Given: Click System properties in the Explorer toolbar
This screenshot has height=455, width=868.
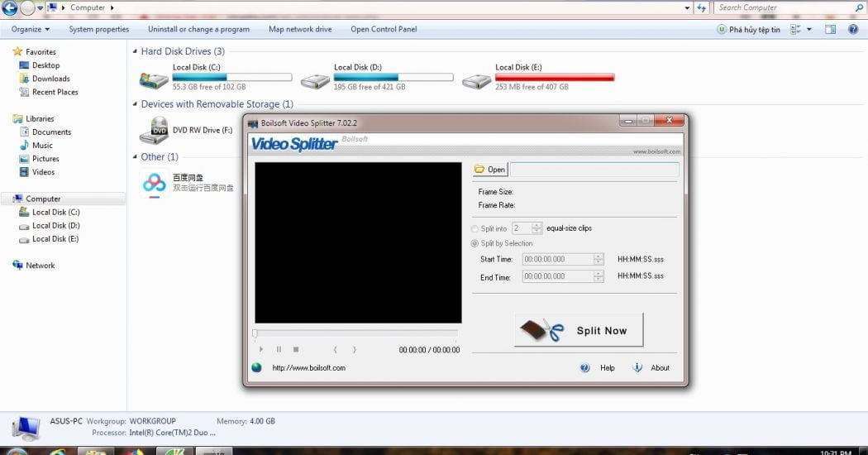Looking at the screenshot, I should click(x=99, y=30).
